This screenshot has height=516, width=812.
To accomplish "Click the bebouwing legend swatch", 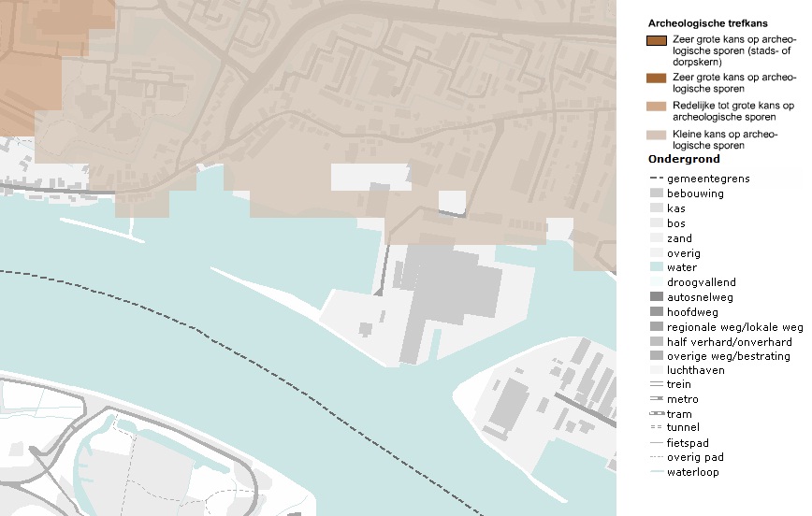I will tap(656, 193).
